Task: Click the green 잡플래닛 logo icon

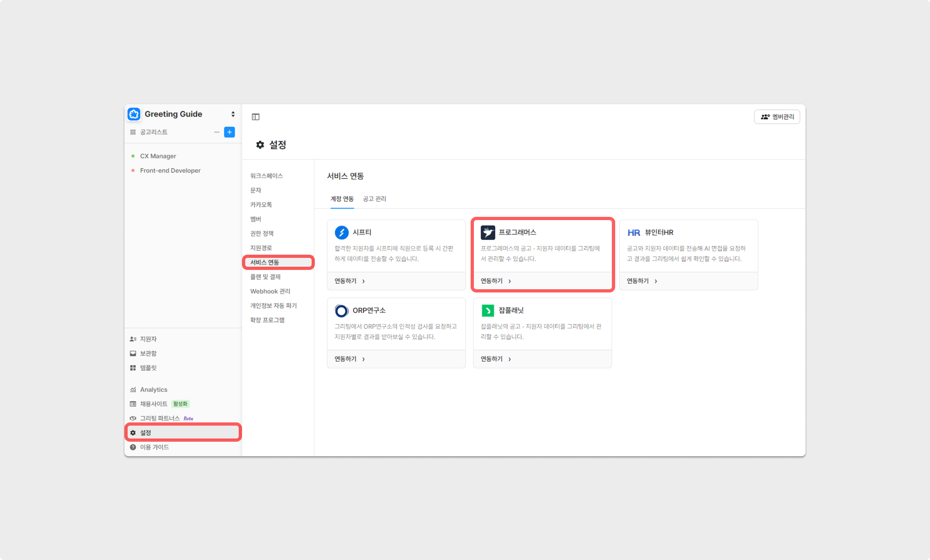Action: 488,310
